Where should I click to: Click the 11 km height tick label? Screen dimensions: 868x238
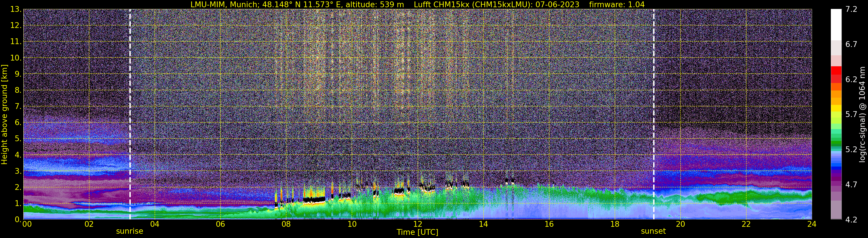pyautogui.click(x=16, y=42)
